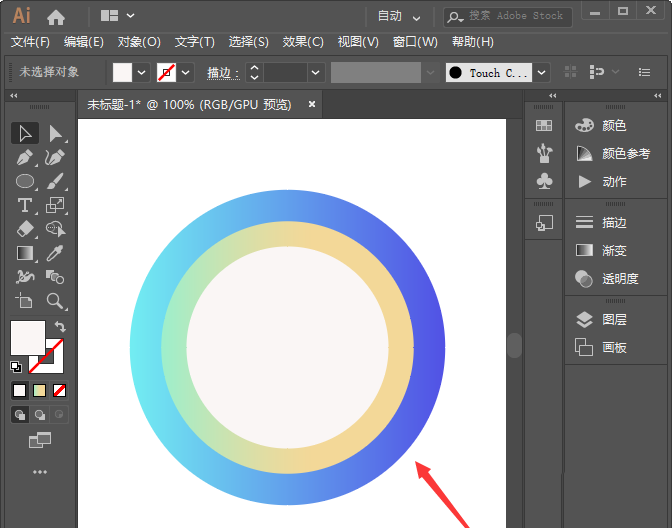Enable Draw Behind mode

click(x=40, y=414)
